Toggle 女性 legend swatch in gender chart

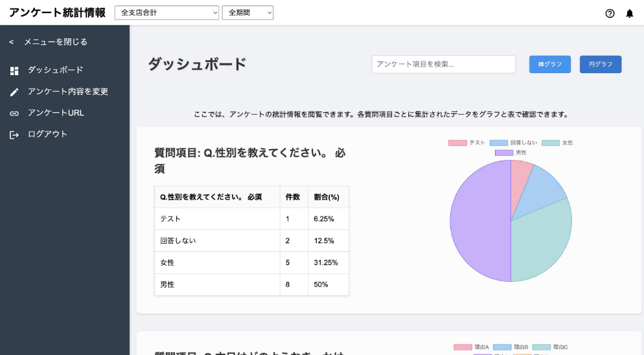pos(551,143)
